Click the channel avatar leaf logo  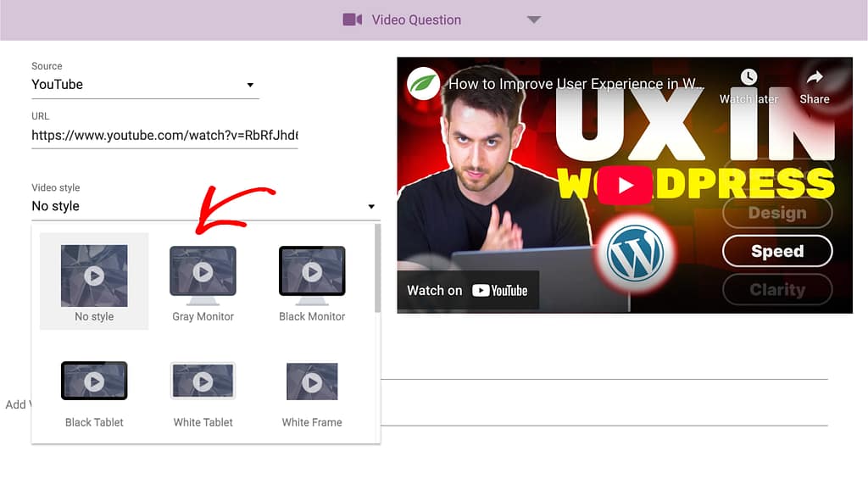(422, 84)
